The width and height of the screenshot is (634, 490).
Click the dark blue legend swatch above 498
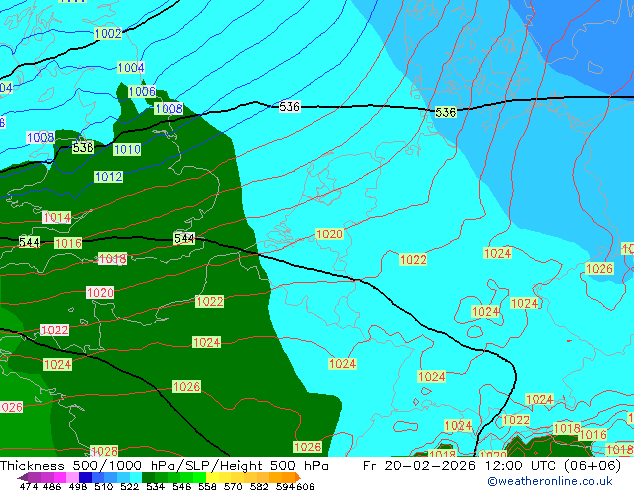pyautogui.click(x=85, y=477)
